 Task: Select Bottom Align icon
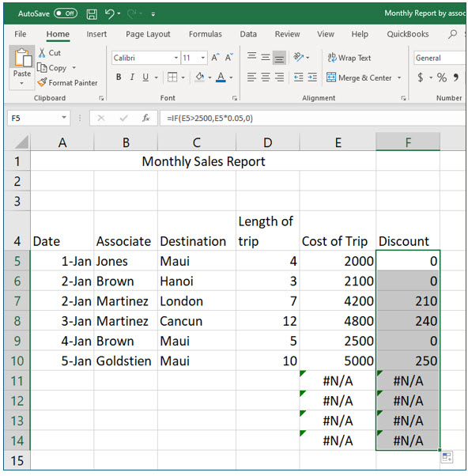[x=279, y=58]
